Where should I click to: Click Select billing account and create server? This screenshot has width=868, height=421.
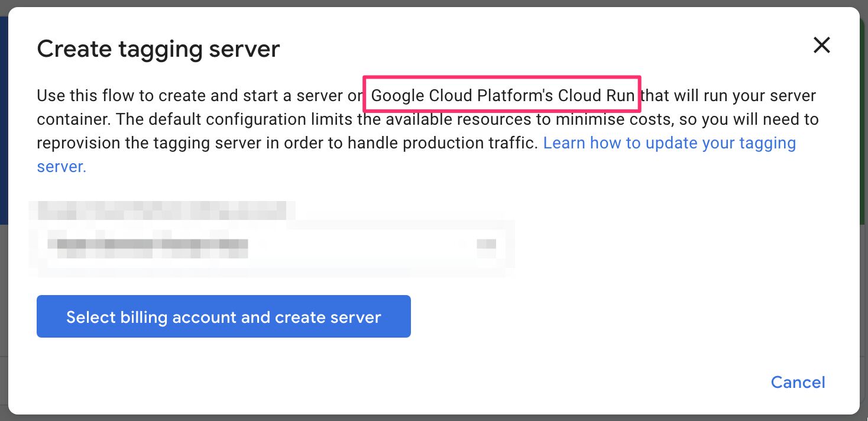(224, 317)
